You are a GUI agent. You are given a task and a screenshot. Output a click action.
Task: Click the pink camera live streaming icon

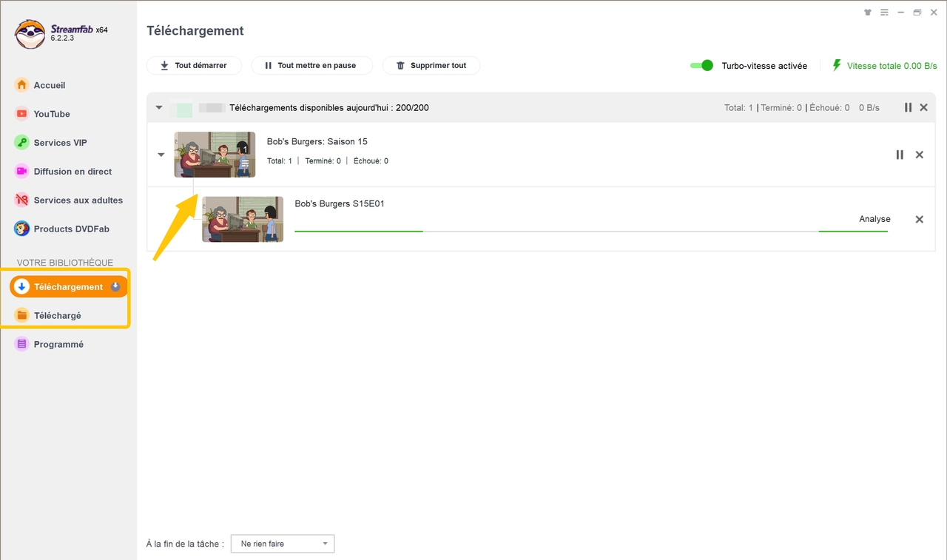(x=21, y=172)
